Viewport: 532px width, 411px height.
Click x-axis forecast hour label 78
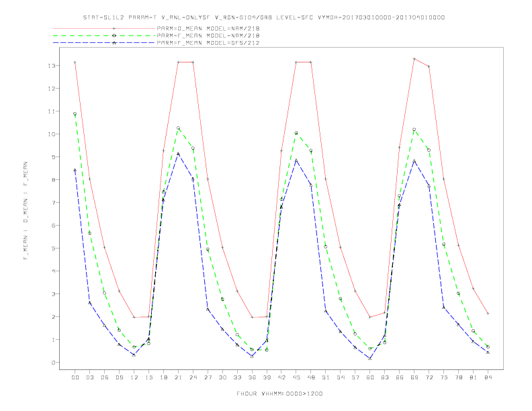459,377
